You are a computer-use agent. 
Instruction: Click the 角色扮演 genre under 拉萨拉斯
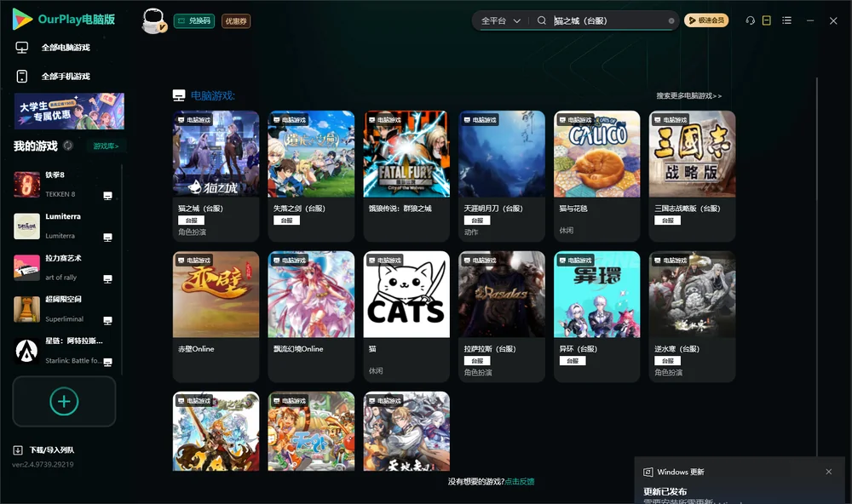[478, 373]
